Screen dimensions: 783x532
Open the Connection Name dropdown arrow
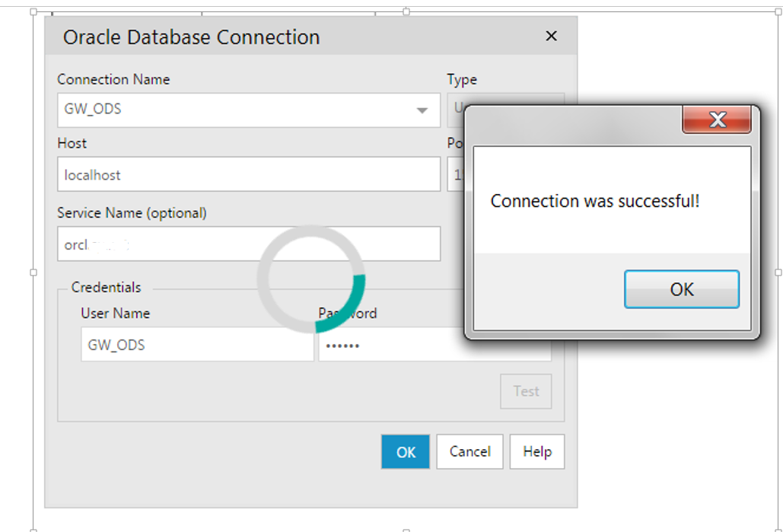422,110
